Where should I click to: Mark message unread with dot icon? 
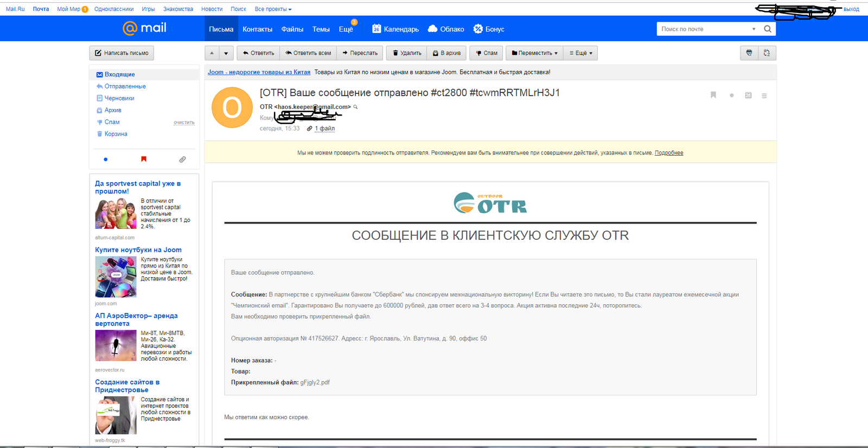[732, 95]
